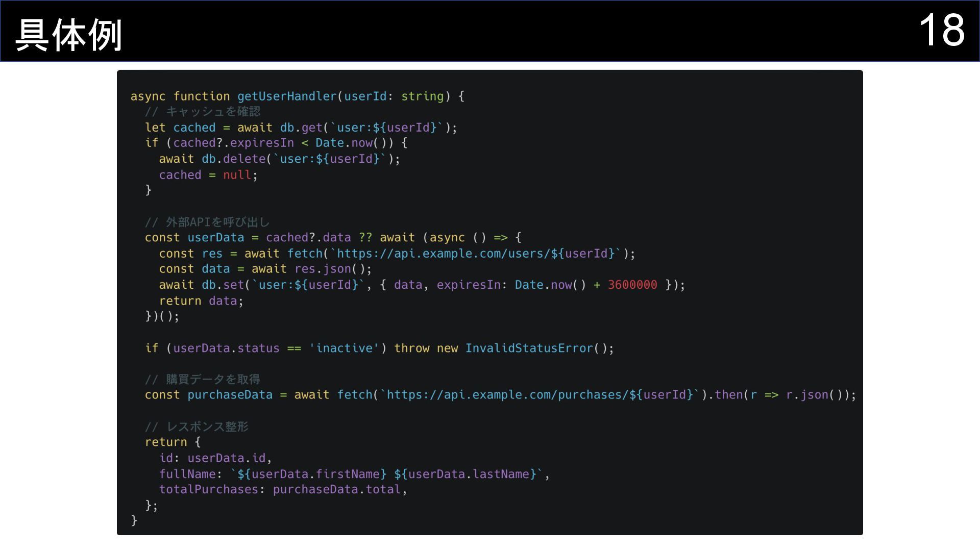Click the fullName property line

coord(353,474)
